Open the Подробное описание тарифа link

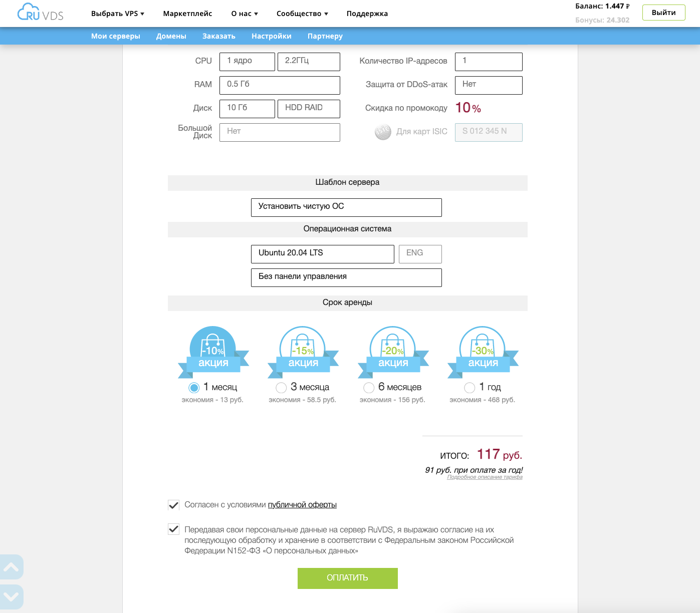pos(485,477)
